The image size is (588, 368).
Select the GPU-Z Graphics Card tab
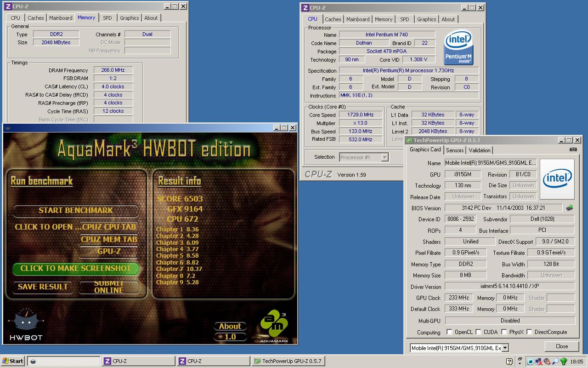click(425, 150)
